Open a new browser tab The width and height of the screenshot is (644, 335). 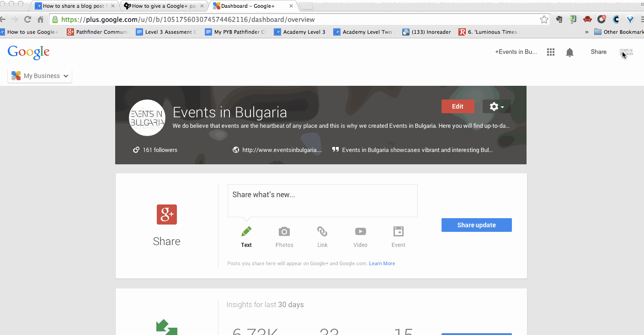(x=306, y=6)
